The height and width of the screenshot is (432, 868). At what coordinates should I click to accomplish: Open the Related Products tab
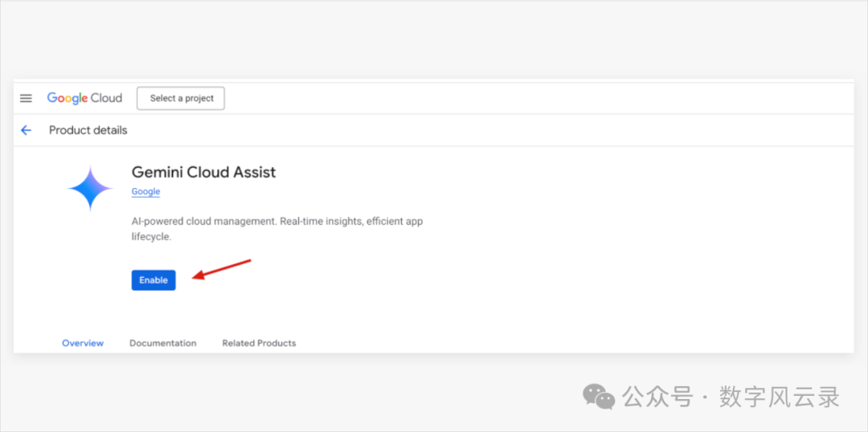[259, 343]
